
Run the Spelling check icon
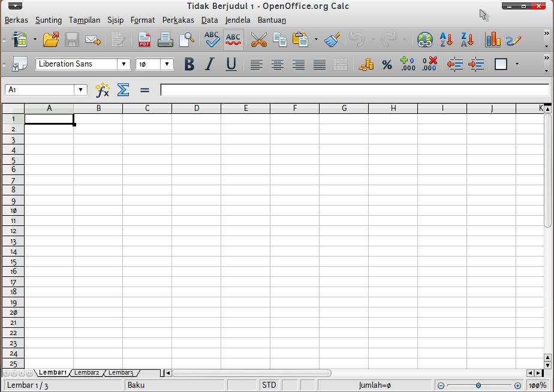click(x=212, y=39)
